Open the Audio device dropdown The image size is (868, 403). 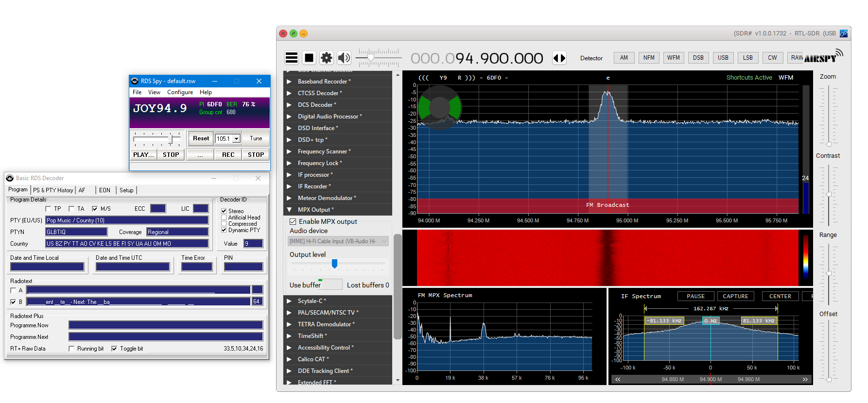pyautogui.click(x=338, y=241)
